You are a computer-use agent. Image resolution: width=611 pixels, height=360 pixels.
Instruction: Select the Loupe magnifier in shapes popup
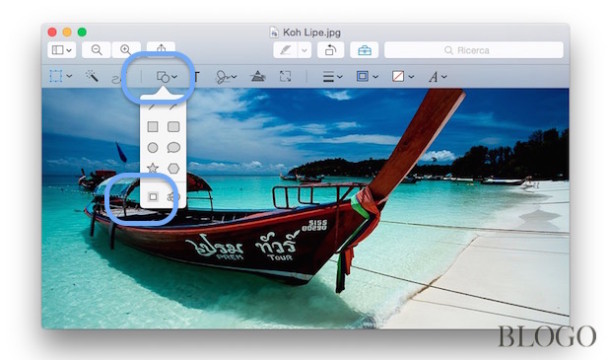[173, 197]
